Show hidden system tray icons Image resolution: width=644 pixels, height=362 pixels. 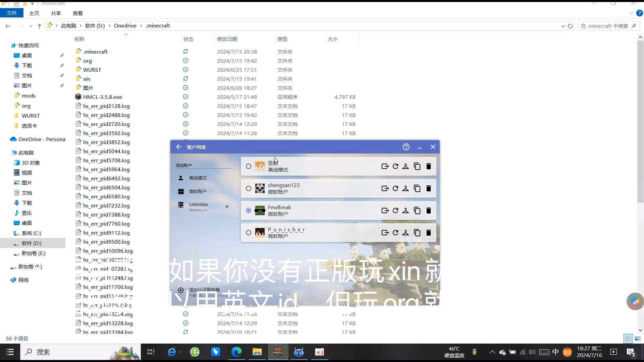(492, 352)
